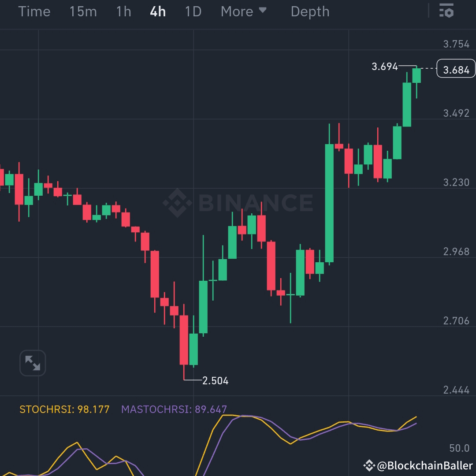Expand the chart to fullscreen

(33, 362)
